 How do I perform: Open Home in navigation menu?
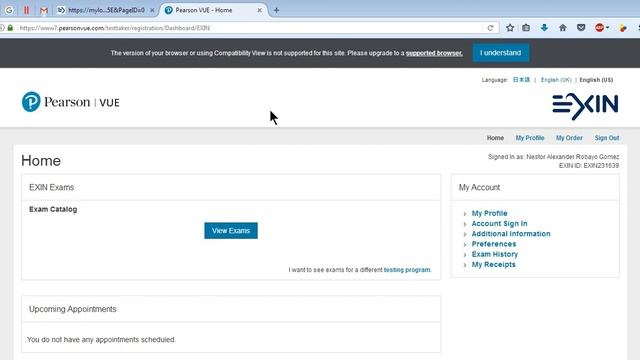pyautogui.click(x=495, y=138)
